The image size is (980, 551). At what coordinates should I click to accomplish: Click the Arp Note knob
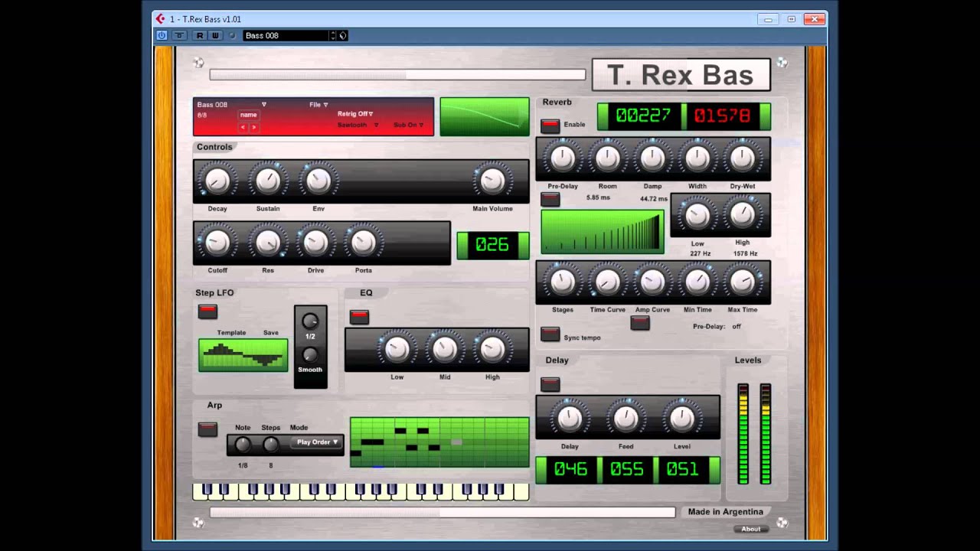click(243, 444)
